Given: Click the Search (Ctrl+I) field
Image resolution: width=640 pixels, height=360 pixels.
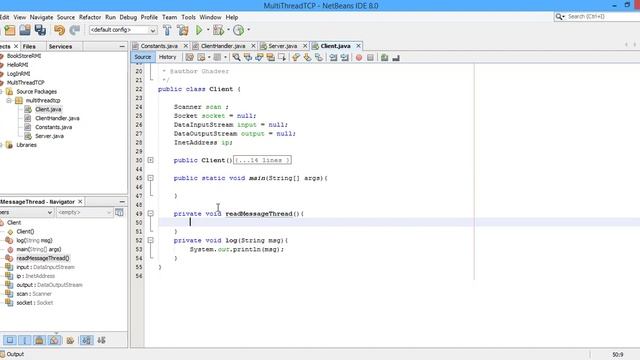Looking at the screenshot, I should (598, 16).
